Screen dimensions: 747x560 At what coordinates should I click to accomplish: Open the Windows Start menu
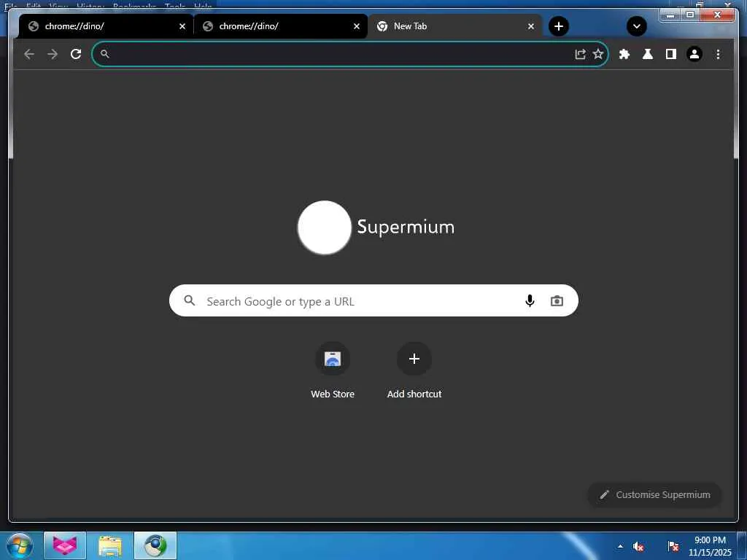tap(20, 545)
